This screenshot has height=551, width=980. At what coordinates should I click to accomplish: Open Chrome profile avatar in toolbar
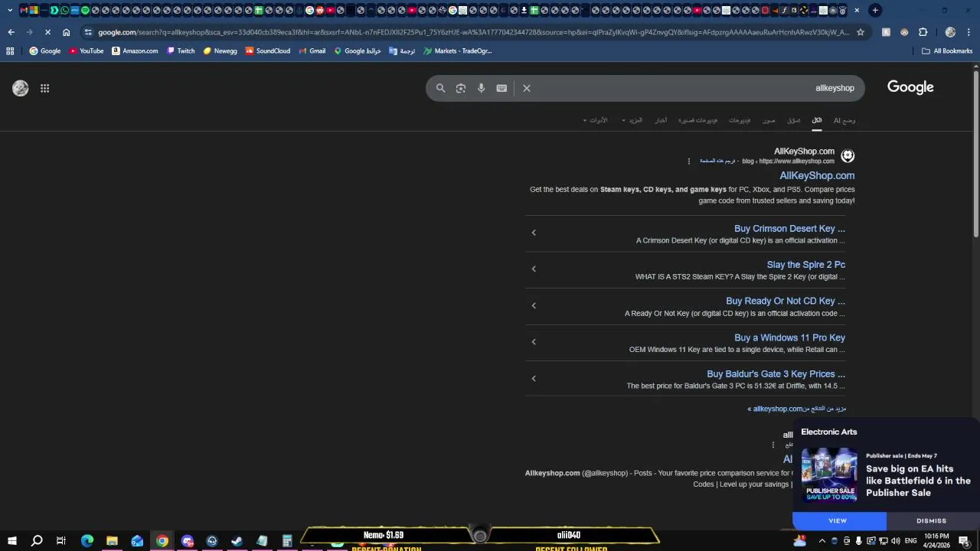950,32
